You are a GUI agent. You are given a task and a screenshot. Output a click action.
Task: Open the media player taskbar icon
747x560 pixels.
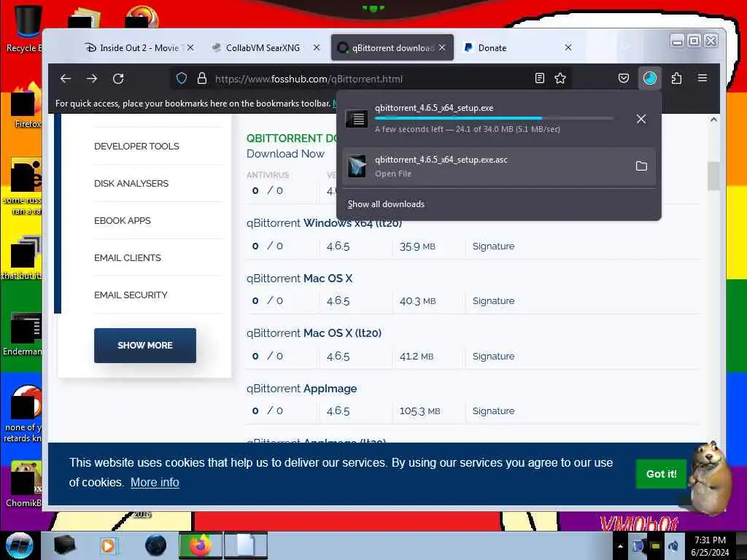coord(108,545)
